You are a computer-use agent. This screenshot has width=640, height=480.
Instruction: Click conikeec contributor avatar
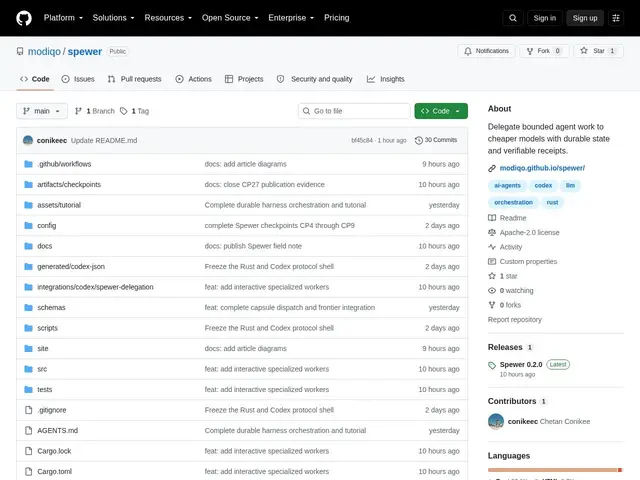pos(496,422)
